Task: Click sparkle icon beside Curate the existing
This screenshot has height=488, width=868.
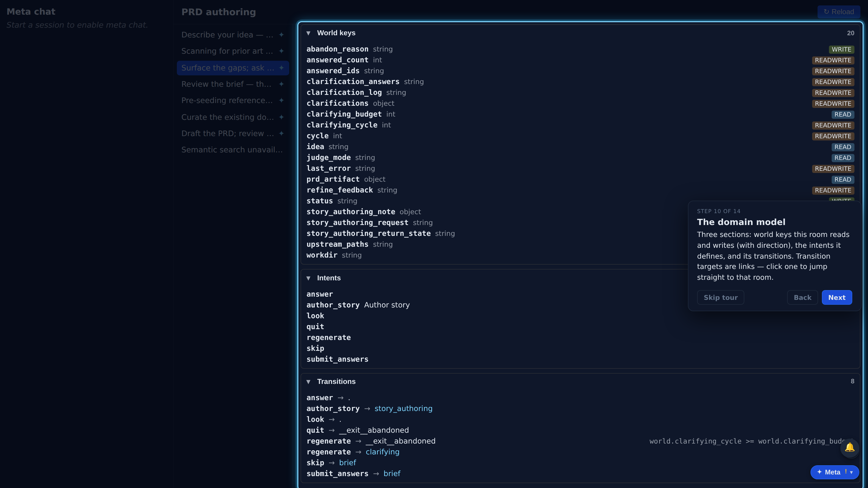Action: tap(281, 117)
